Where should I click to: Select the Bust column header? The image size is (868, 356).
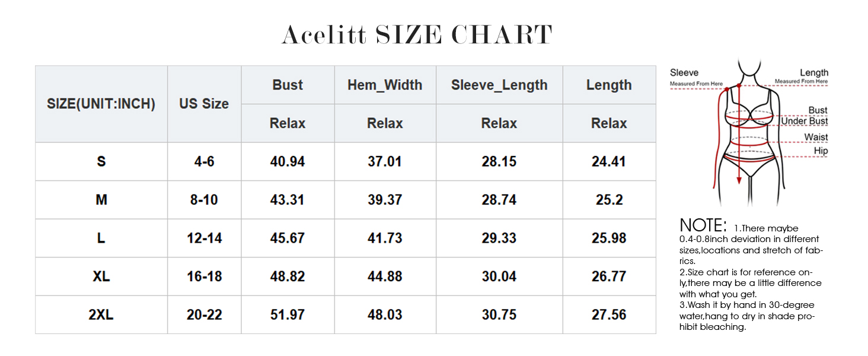tap(288, 85)
